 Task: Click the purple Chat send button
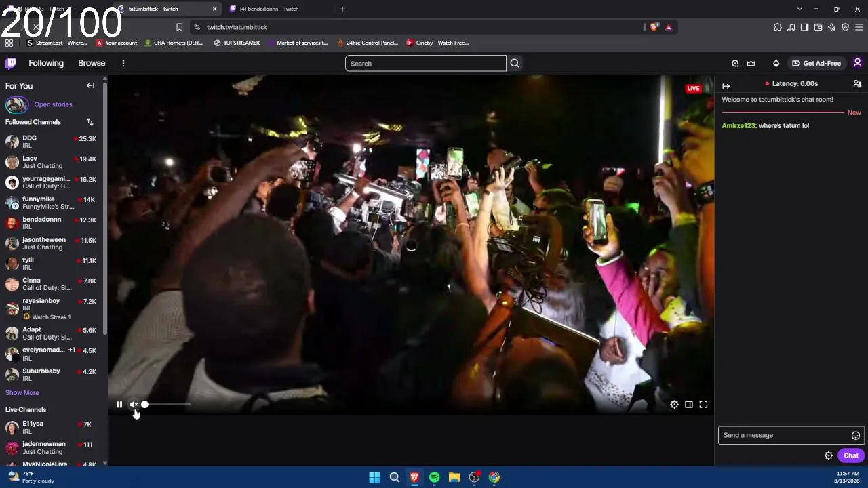coord(851,455)
